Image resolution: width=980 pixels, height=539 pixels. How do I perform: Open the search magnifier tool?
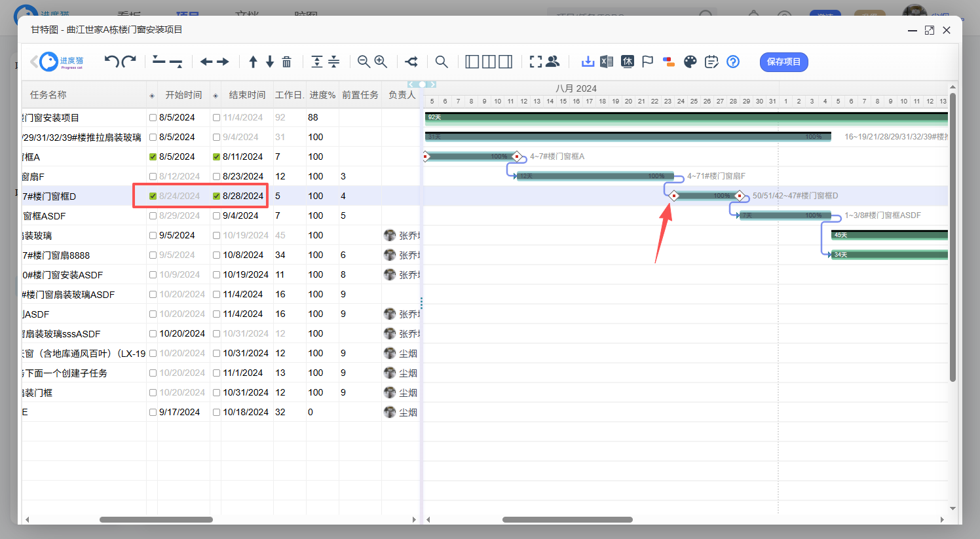point(442,62)
